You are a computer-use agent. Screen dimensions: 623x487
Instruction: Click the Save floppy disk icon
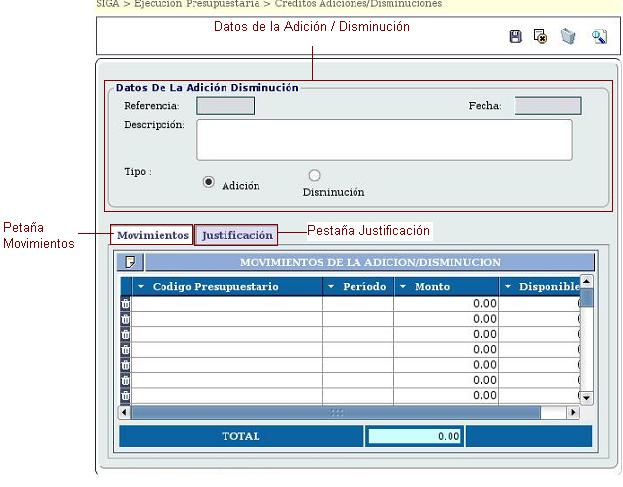click(x=516, y=37)
